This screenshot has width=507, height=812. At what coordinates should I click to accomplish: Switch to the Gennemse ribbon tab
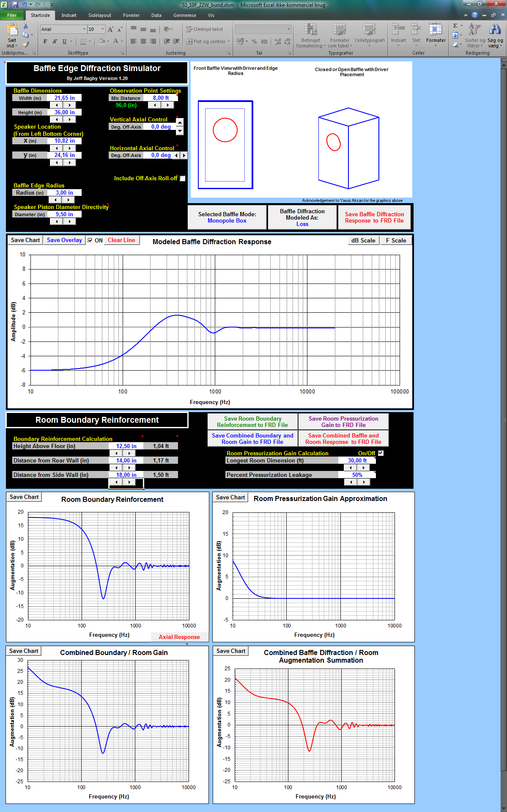pyautogui.click(x=185, y=15)
